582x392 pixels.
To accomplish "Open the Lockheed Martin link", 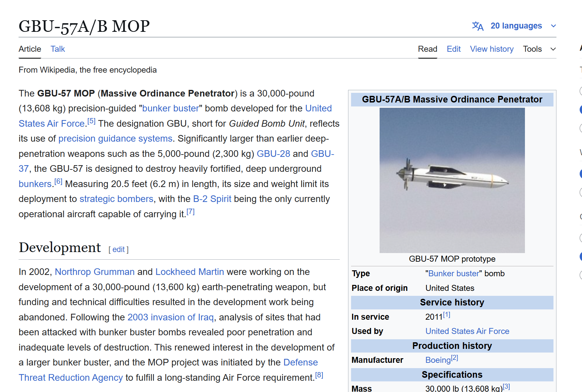I will [x=189, y=272].
